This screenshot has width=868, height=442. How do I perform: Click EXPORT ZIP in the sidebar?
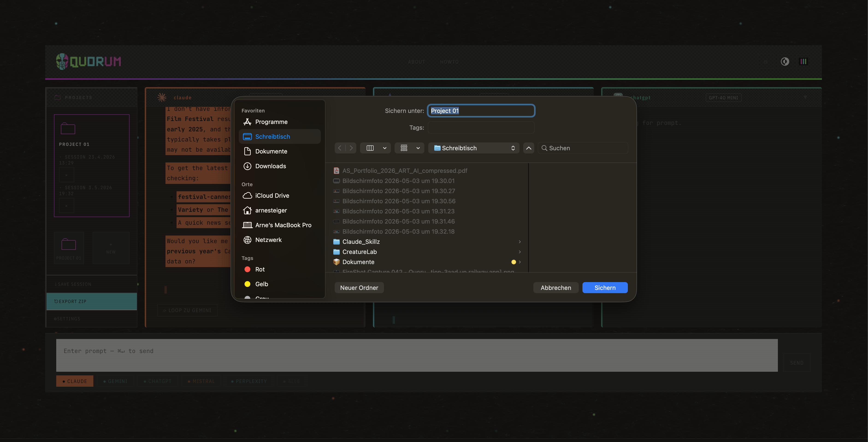point(92,301)
